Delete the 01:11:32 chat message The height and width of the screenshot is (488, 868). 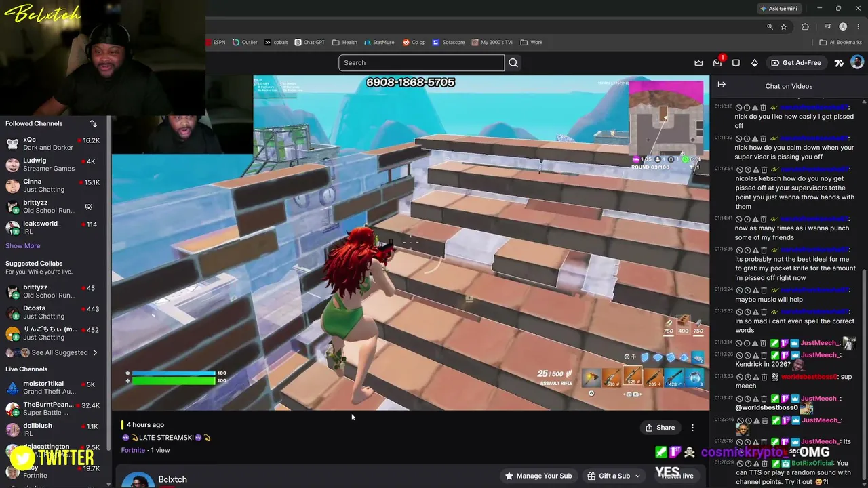point(763,138)
